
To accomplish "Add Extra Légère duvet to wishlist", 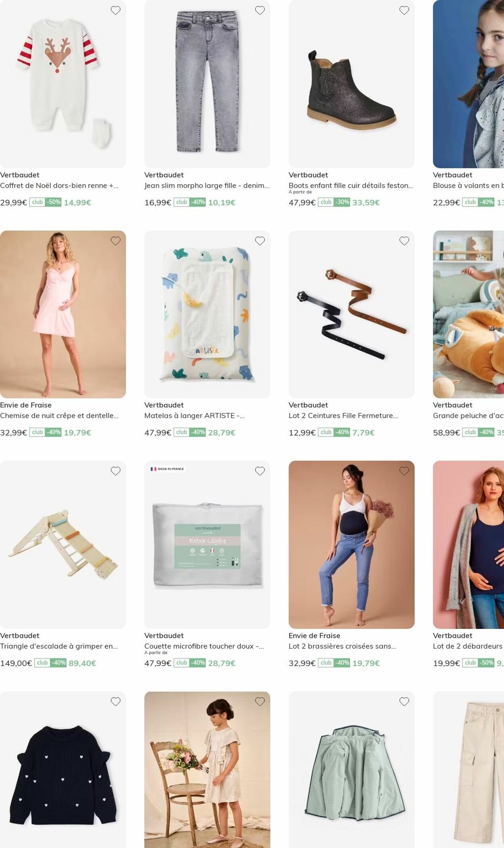I will pyautogui.click(x=260, y=471).
